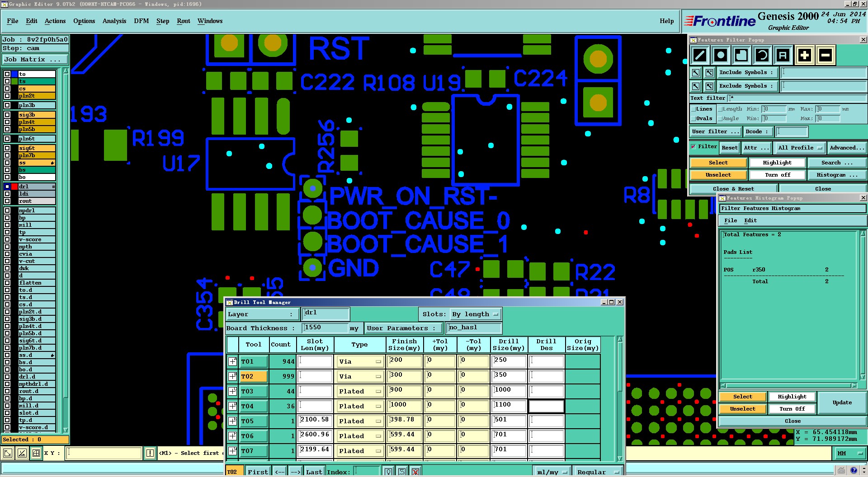Click the blue help question mark icon
Screen dimensions: 868x477
coord(853,470)
